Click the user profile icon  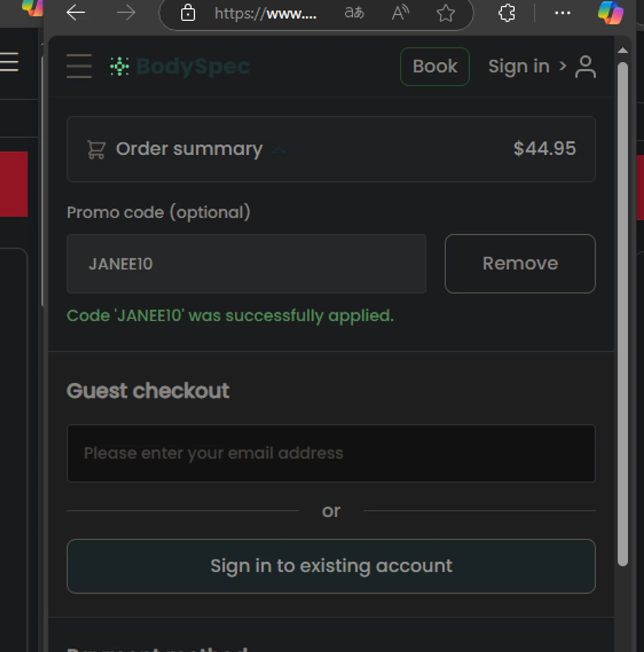(x=585, y=67)
